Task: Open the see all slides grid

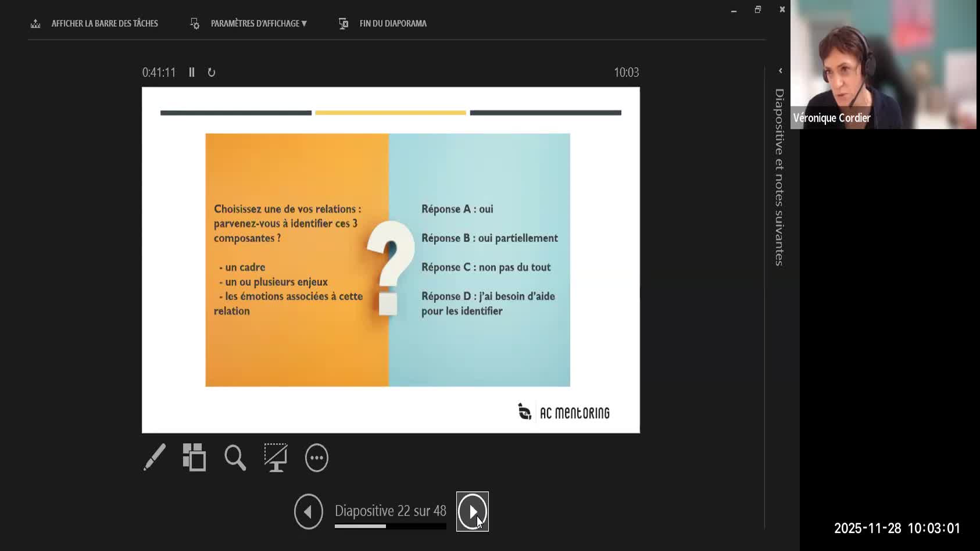Action: (194, 457)
